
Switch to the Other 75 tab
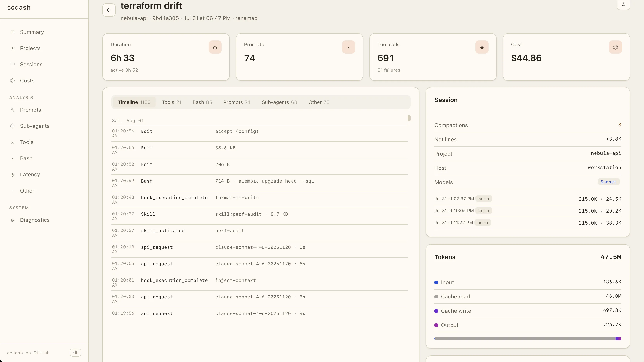319,102
